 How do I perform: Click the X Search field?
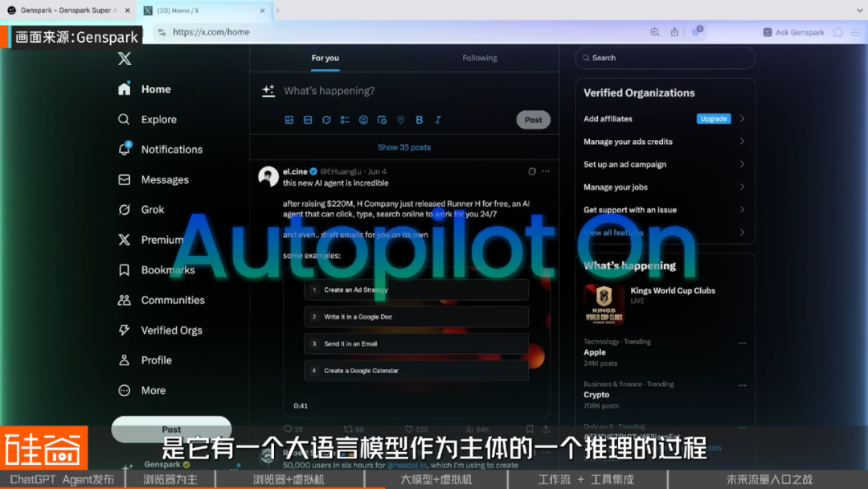[665, 58]
